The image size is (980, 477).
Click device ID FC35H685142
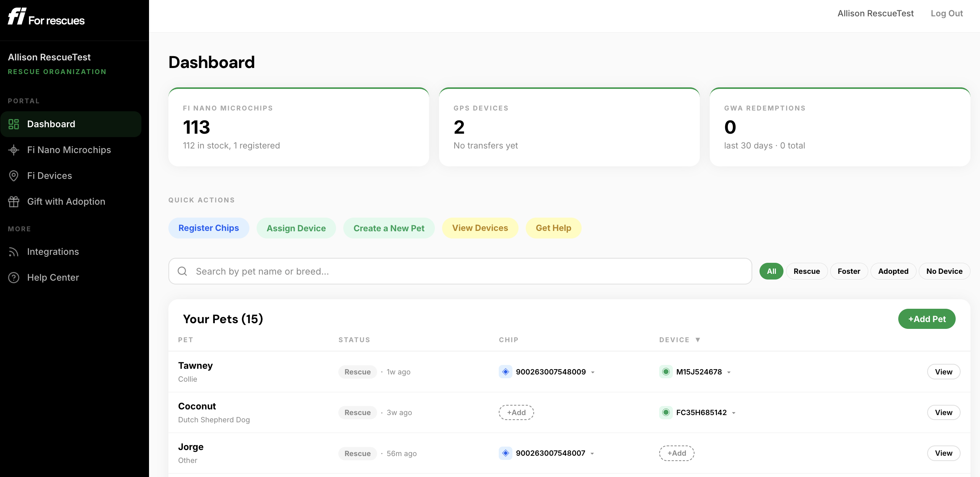(x=701, y=412)
